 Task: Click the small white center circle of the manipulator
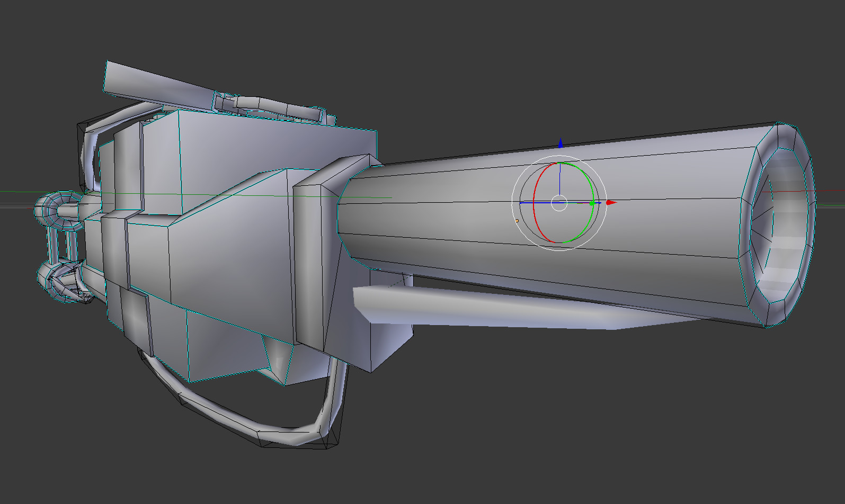pos(559,203)
